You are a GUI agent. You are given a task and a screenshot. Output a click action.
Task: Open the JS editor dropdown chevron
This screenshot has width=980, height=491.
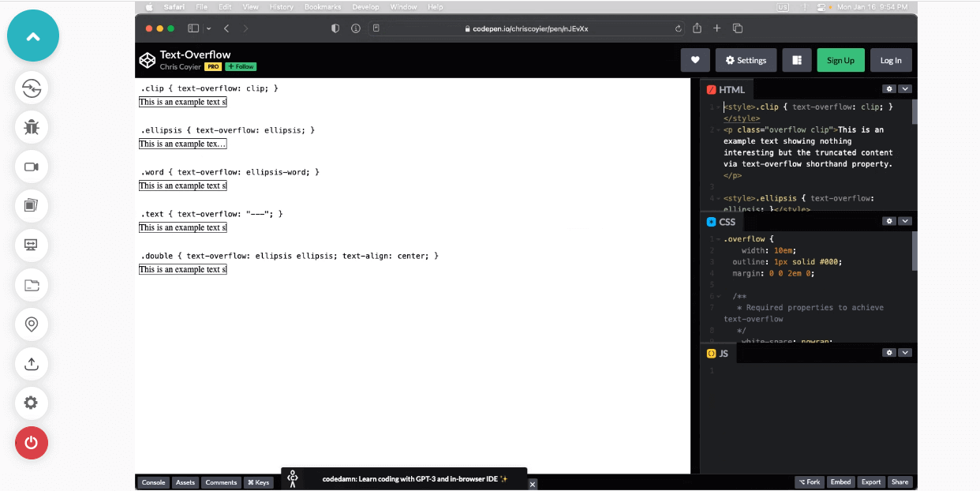point(905,353)
